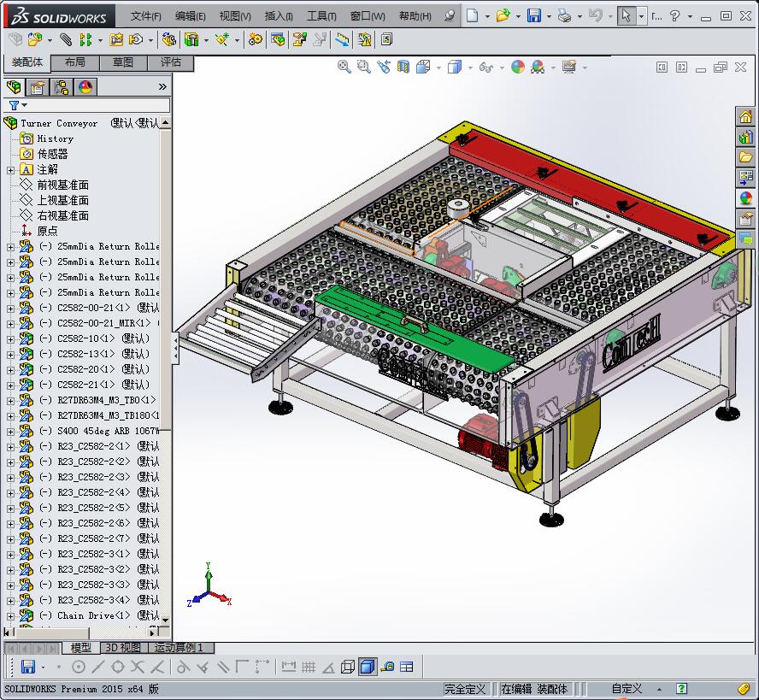
Task: Click Zoom to Fit in view toolbar
Action: [344, 67]
